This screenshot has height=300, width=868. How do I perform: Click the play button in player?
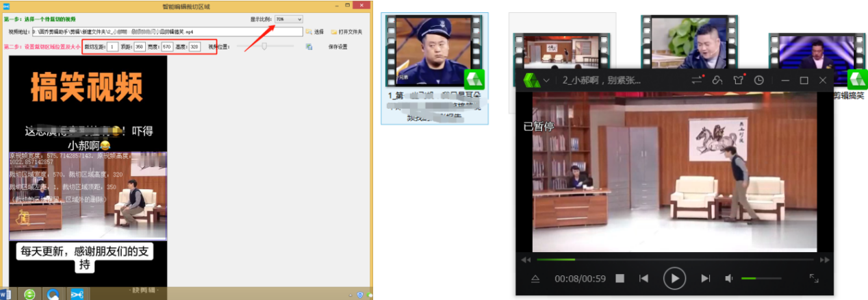click(674, 279)
